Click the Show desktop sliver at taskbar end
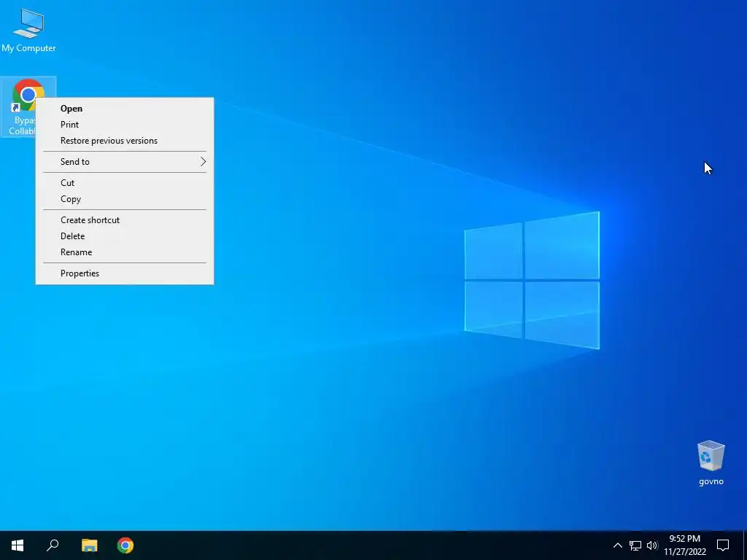 coord(745,545)
